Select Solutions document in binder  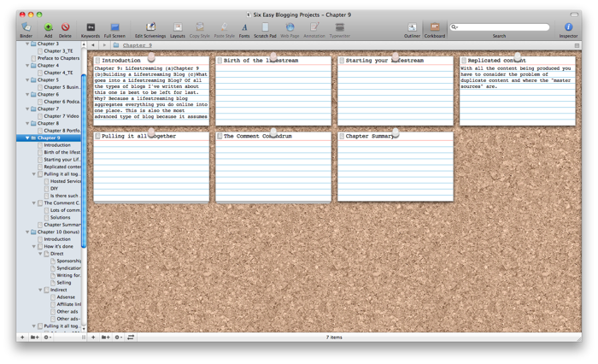click(61, 218)
